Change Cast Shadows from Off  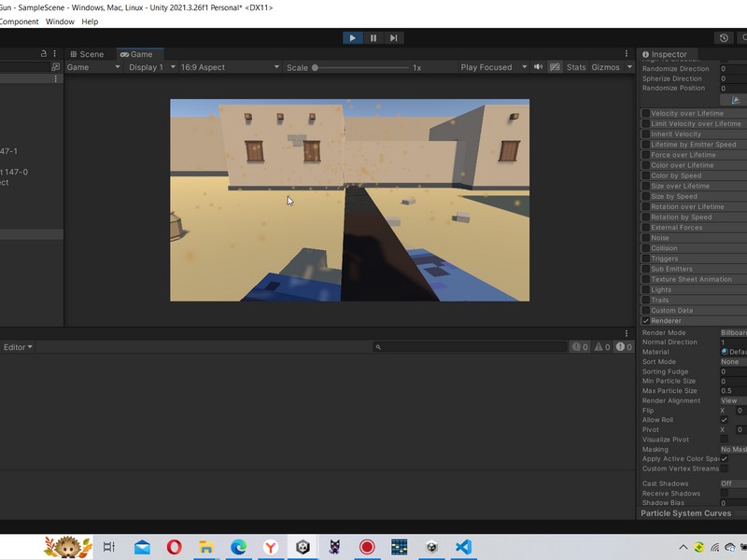coord(726,482)
